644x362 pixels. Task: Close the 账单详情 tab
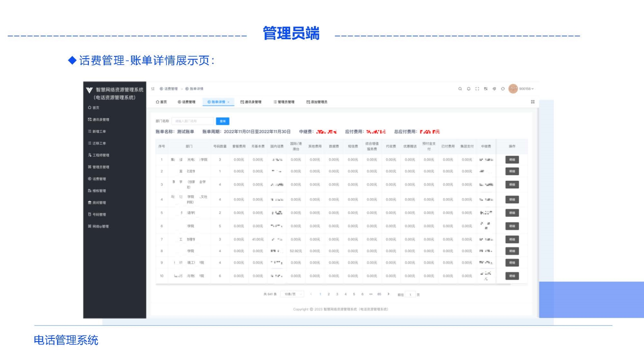pos(228,102)
